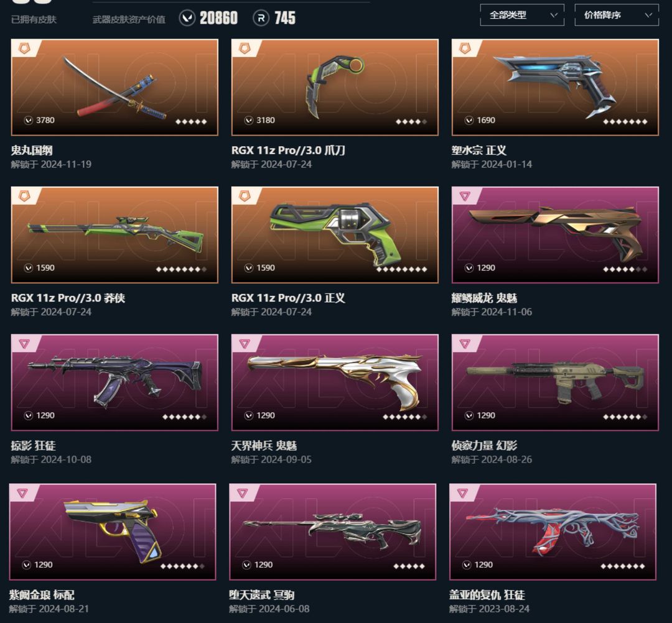
Task: Click the 侦察力量 幻影 skin name
Action: pyautogui.click(x=484, y=446)
